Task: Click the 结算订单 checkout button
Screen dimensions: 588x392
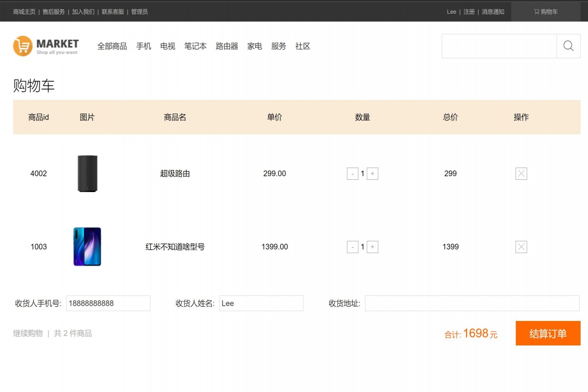Action: (548, 333)
